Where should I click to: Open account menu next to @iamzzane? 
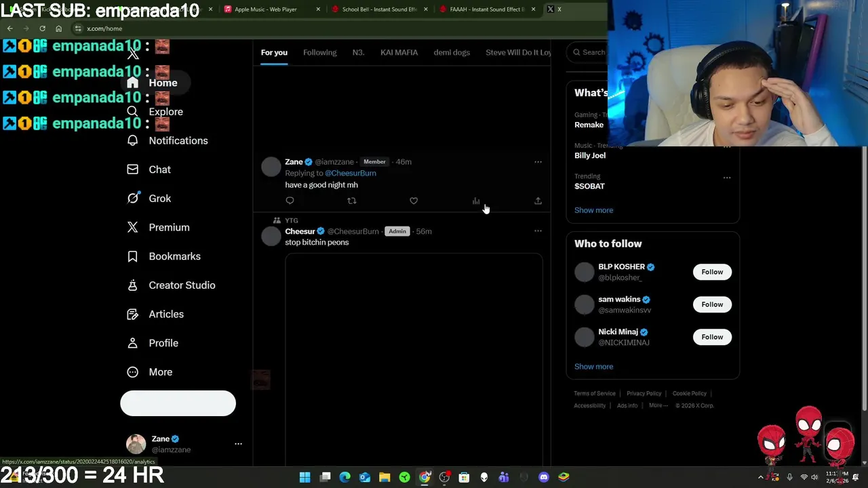pyautogui.click(x=238, y=444)
